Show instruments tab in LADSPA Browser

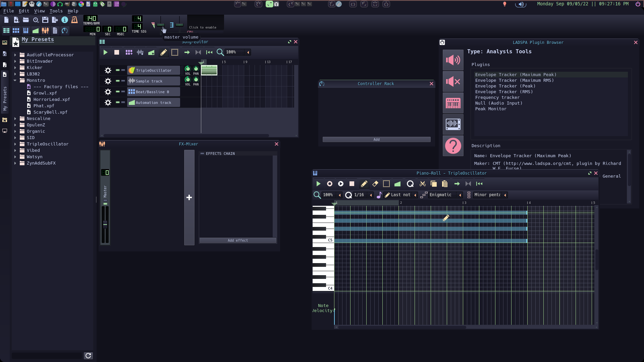point(453,103)
